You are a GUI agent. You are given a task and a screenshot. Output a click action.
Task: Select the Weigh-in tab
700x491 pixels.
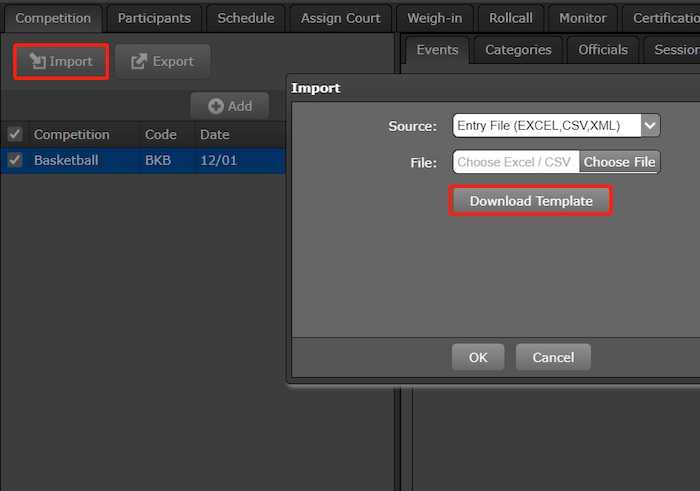tap(435, 18)
